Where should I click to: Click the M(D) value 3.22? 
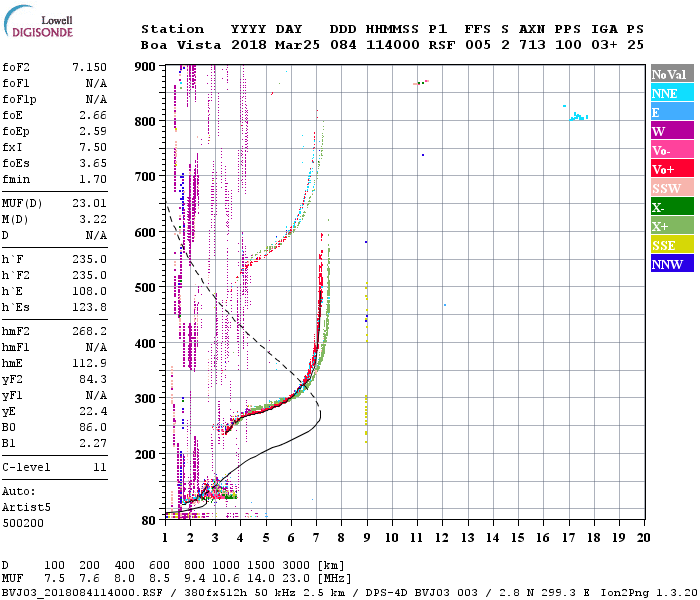[93, 219]
